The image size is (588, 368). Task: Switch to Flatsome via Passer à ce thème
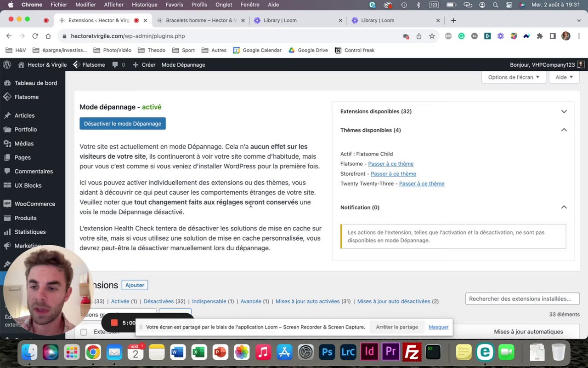tap(391, 164)
